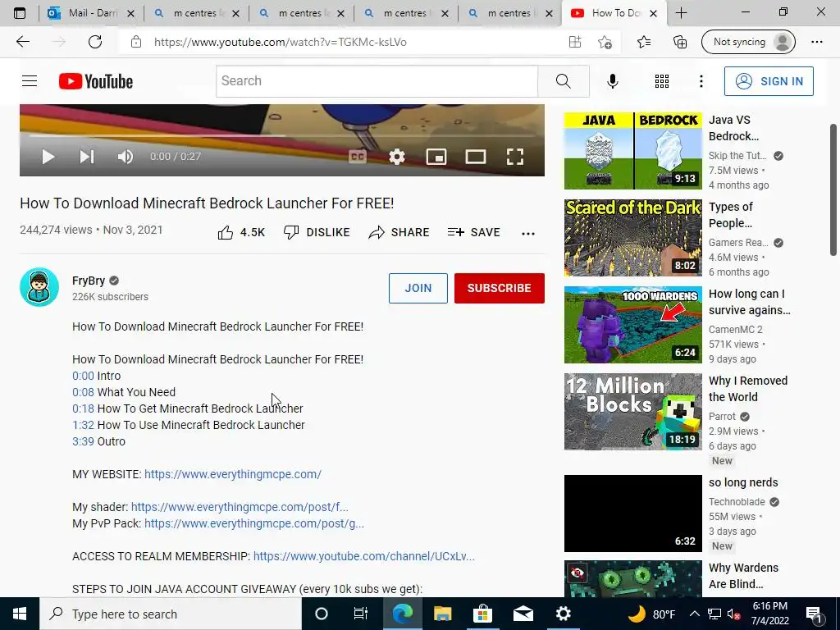Open 'so long nerds' video title
This screenshot has width=840, height=630.
743,482
